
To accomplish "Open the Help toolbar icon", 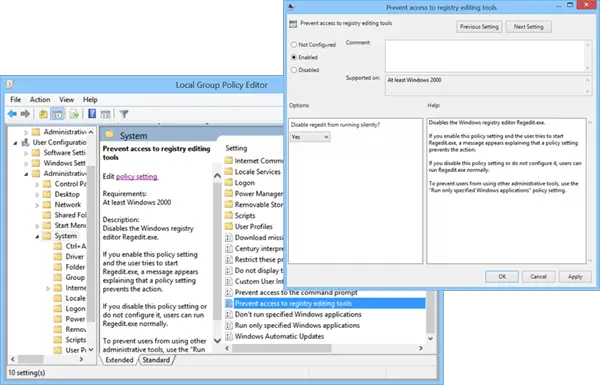I will [92, 114].
